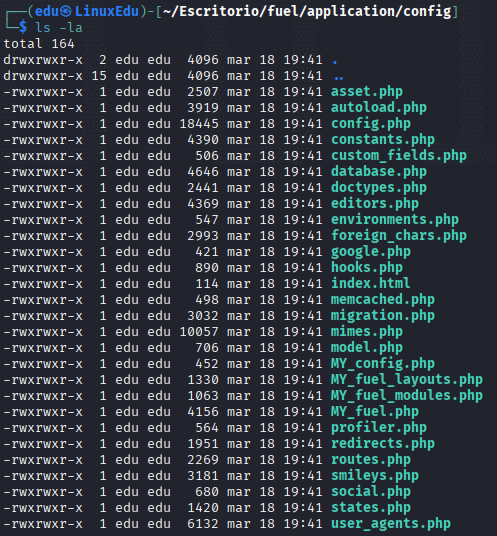497x536 pixels.
Task: Click environments.php in the list
Action: pyautogui.click(x=395, y=220)
